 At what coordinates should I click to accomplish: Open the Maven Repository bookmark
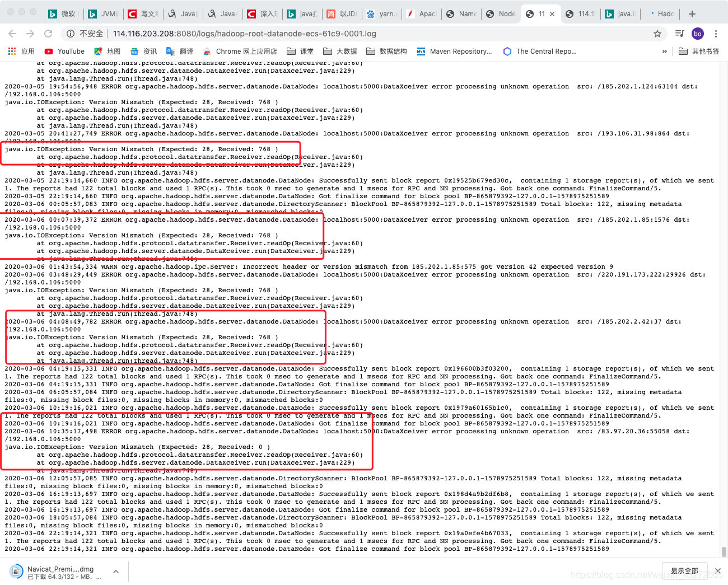(x=454, y=51)
